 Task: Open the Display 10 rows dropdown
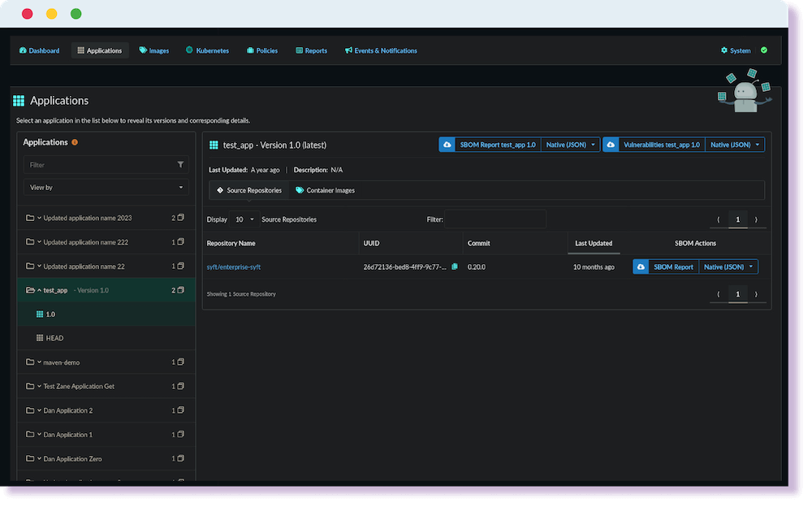point(244,220)
